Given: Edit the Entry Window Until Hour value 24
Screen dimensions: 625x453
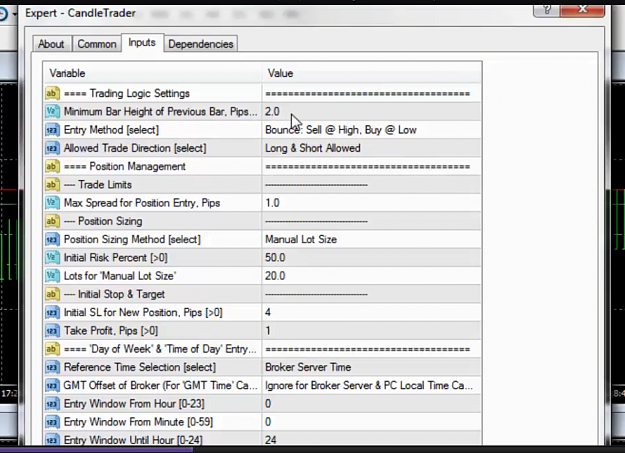Looking at the screenshot, I should click(x=371, y=439).
